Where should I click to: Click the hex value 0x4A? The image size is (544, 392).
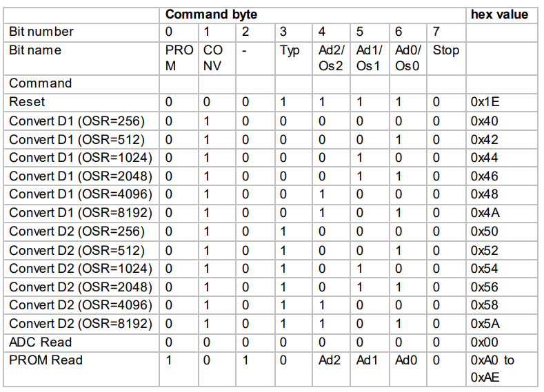pos(485,212)
